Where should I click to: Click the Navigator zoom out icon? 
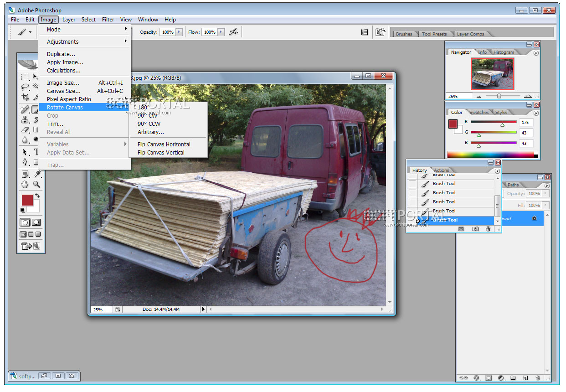[479, 97]
